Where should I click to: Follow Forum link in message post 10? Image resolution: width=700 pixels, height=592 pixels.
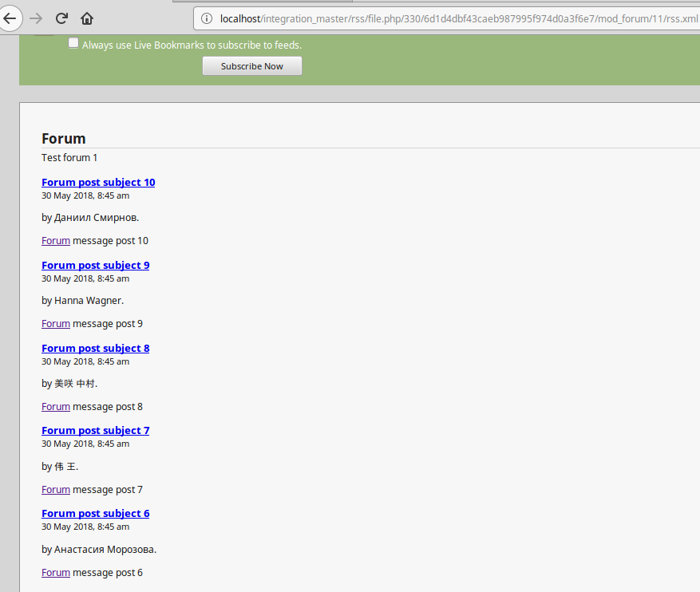tap(56, 241)
